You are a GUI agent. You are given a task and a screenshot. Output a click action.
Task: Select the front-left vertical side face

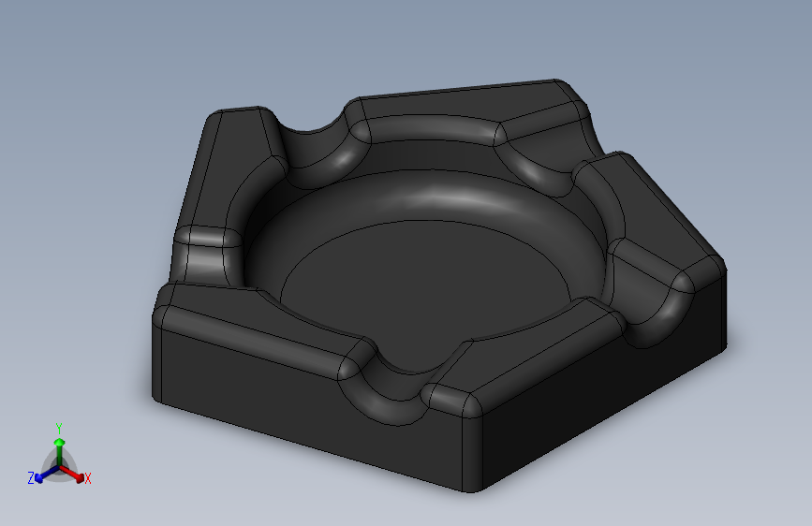[311, 409]
